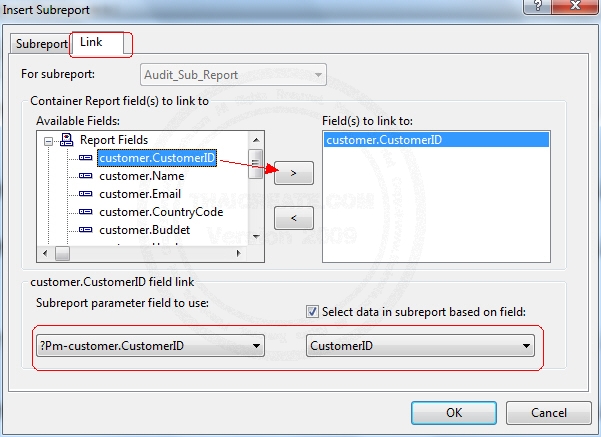Add field with the > button
This screenshot has height=437, width=601.
294,173
